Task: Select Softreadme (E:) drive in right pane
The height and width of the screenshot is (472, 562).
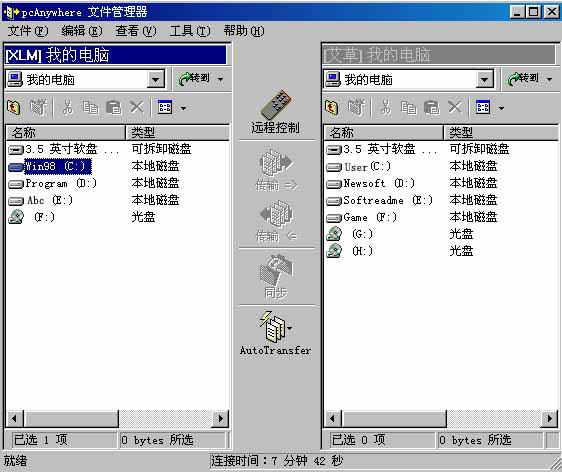Action: click(380, 200)
